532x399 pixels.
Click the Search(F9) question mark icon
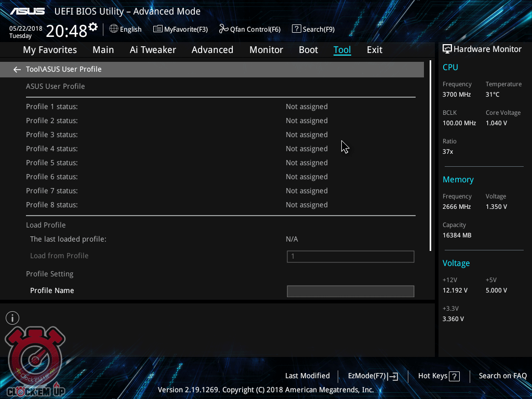297,29
